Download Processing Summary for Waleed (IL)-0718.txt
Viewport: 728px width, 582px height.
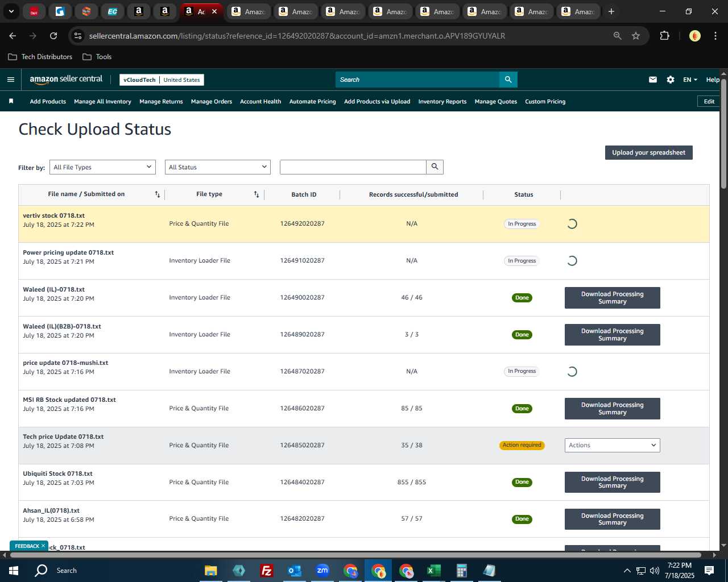[x=613, y=298]
